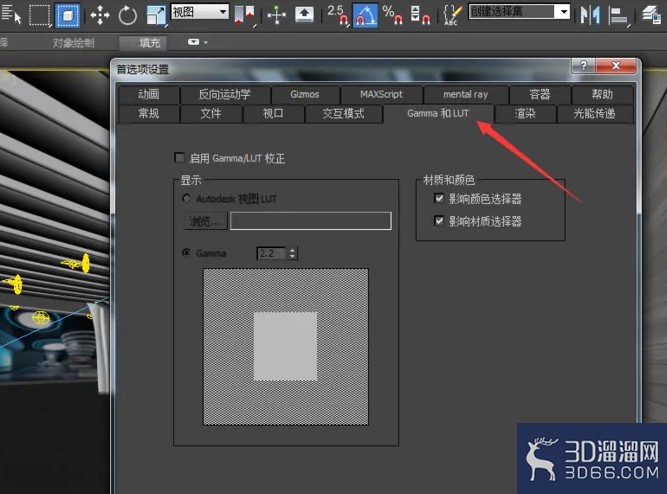Activate the Select and Scale tool
The image size is (667, 494).
point(156,15)
